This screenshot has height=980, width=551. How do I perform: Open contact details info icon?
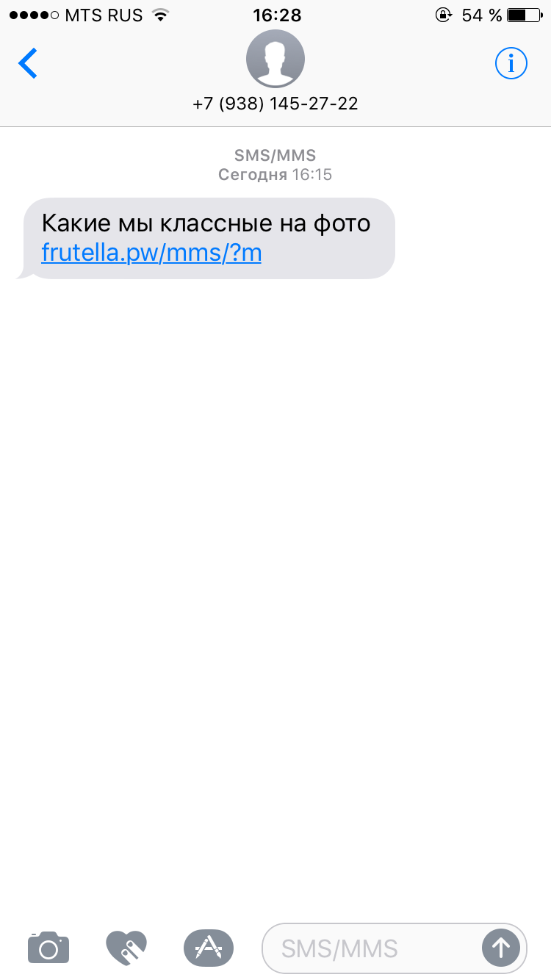(x=511, y=64)
